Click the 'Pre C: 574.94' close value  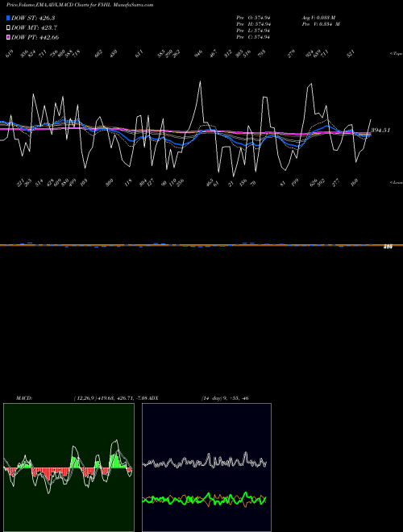click(253, 37)
